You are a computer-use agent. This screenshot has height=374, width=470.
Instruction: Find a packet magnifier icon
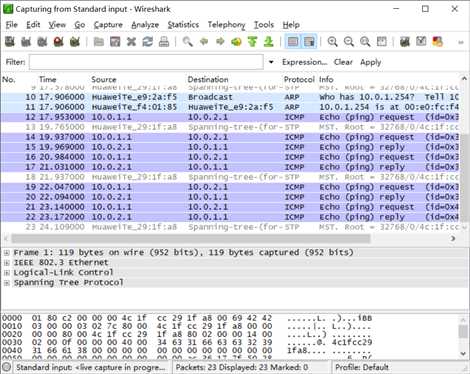tap(188, 42)
